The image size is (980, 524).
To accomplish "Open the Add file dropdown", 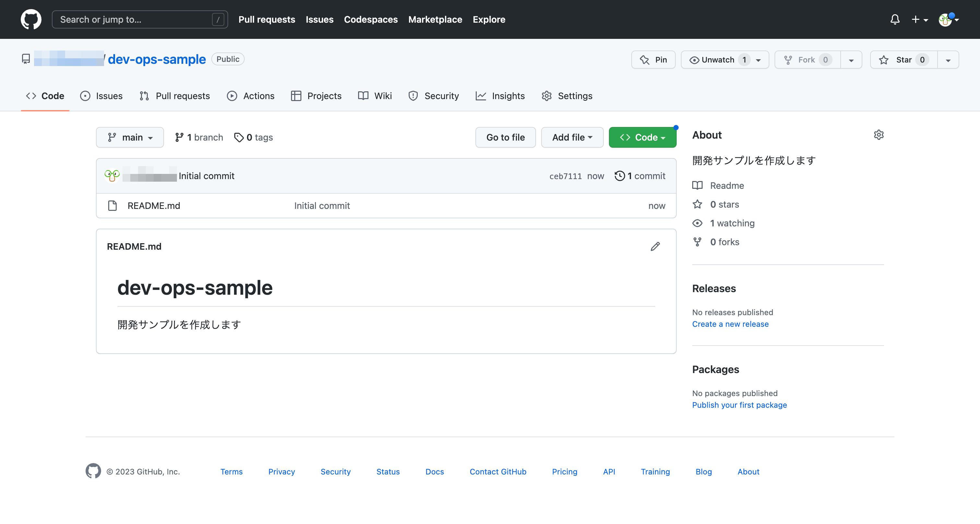I will click(572, 137).
